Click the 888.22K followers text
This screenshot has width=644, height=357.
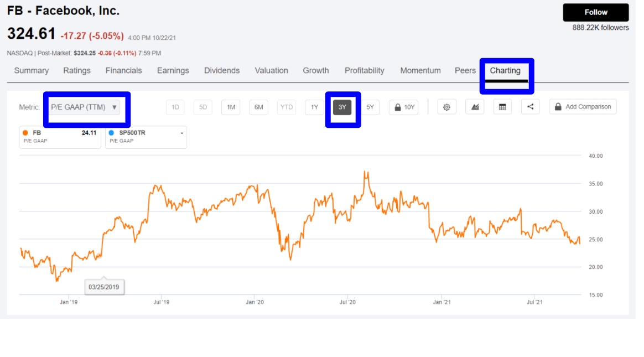600,28
